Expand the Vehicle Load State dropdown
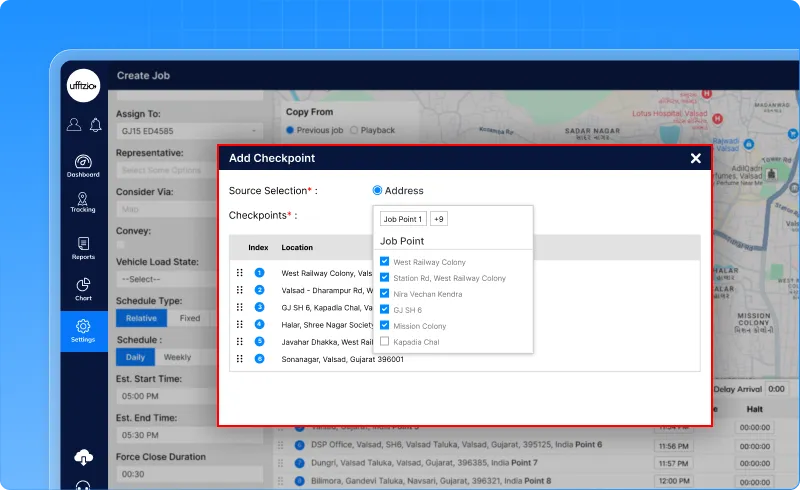 tap(188, 279)
